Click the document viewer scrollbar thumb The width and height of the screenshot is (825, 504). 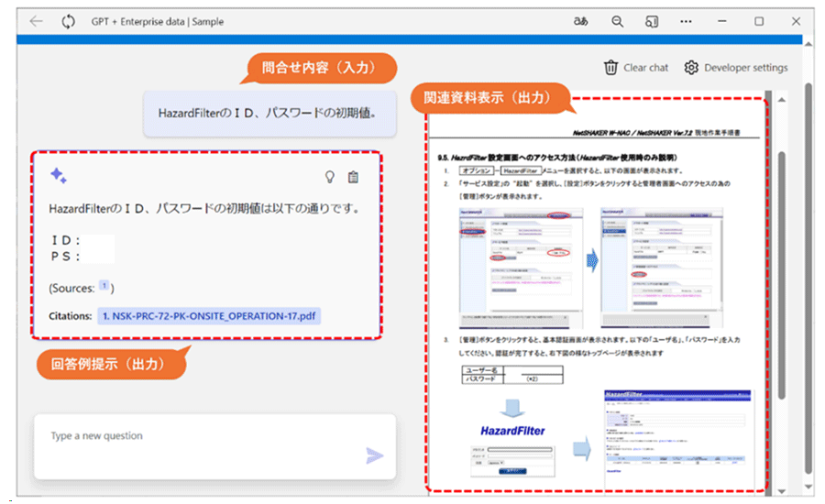click(x=782, y=275)
